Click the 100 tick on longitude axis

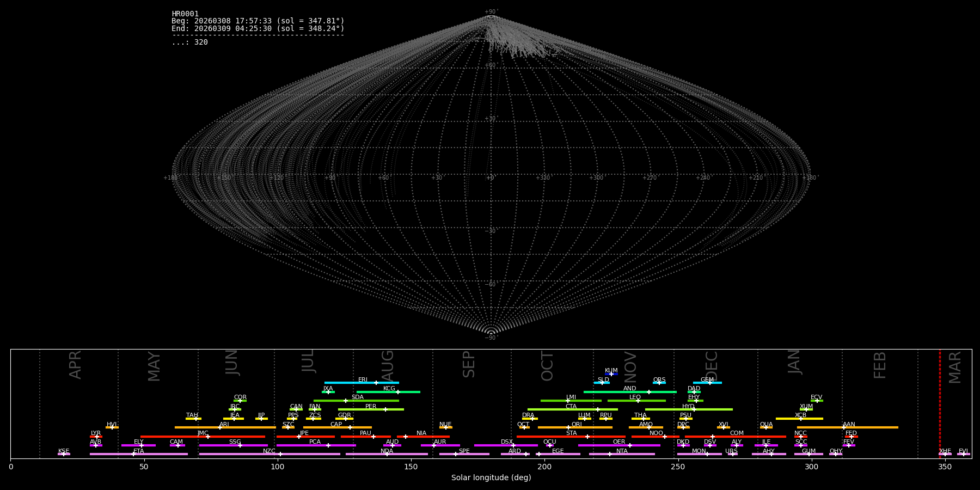point(278,467)
